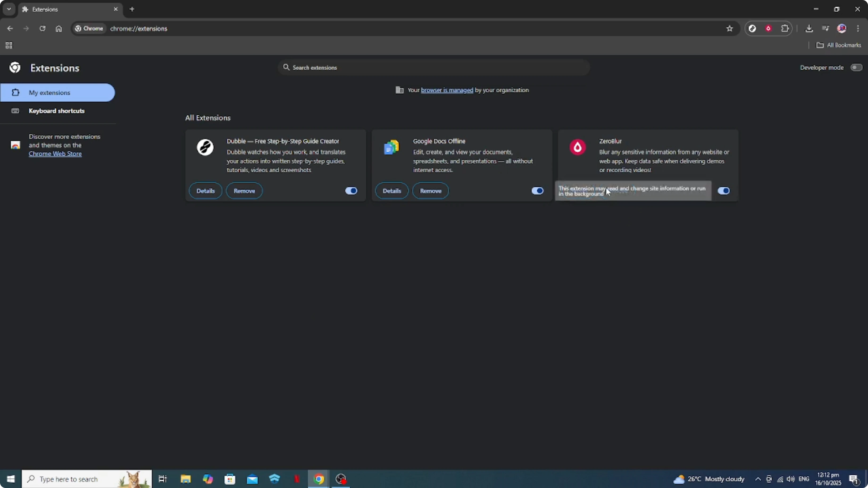
Task: Open Details for Dubble extension
Action: click(x=205, y=191)
